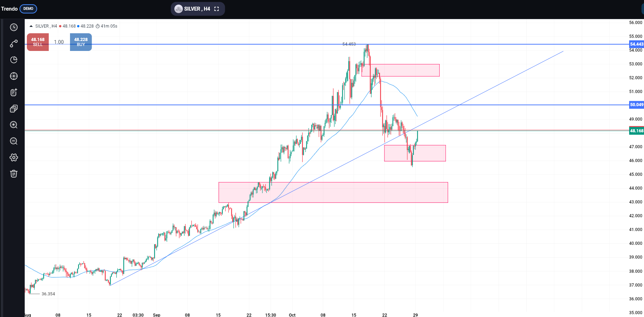Click the crosshair target icon
The width and height of the screenshot is (644, 317).
14,76
